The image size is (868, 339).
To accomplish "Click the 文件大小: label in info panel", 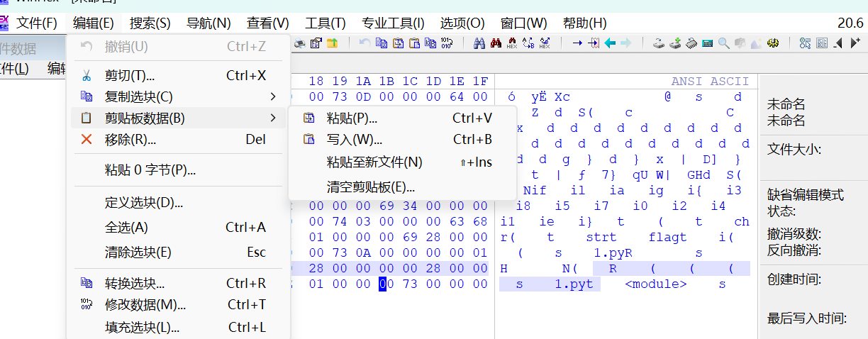I will [794, 150].
